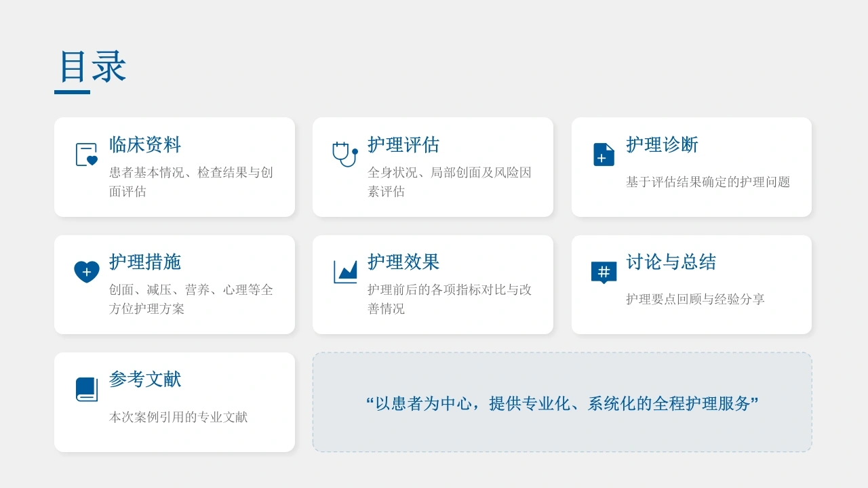Open the 护理评估 heading

click(403, 144)
